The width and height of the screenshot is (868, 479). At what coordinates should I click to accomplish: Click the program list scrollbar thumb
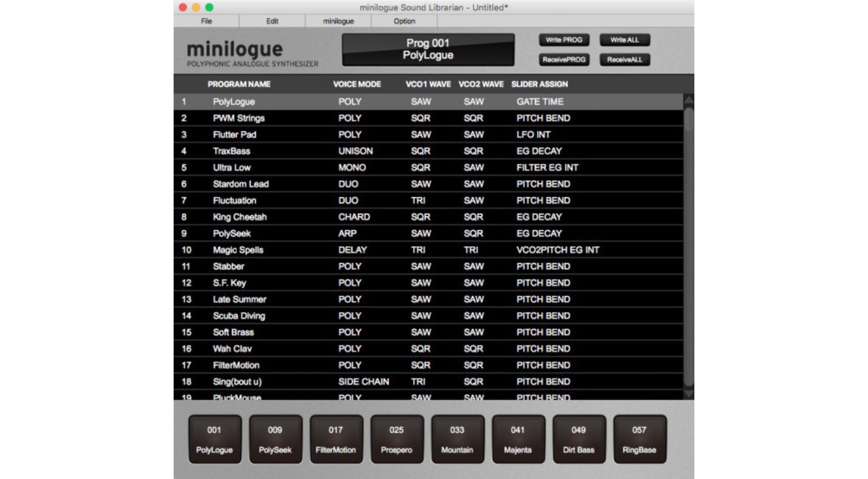point(688,119)
